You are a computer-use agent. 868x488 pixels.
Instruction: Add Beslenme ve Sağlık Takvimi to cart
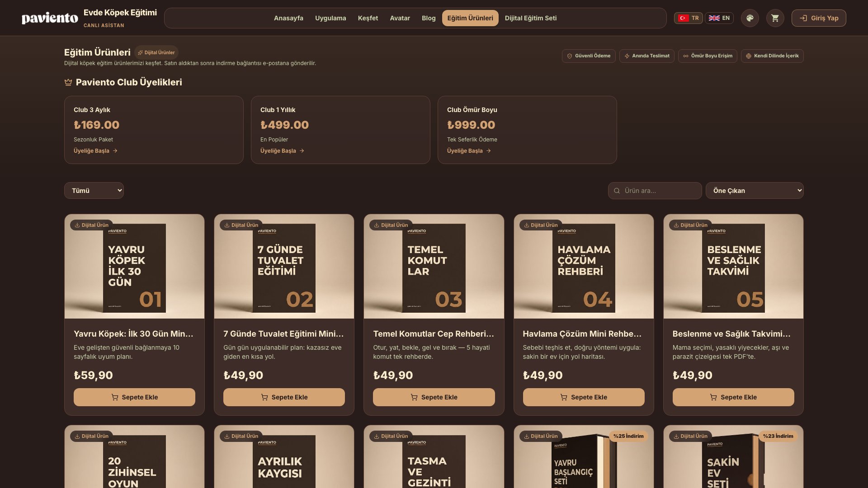[733, 397]
